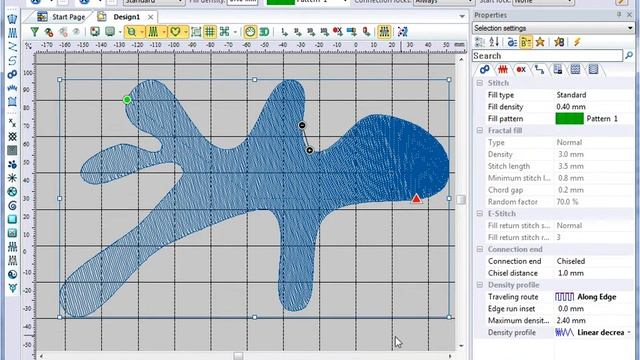Click the filter funnel icon in toolbar
Viewport: 640px width, 360px height.
point(35,31)
